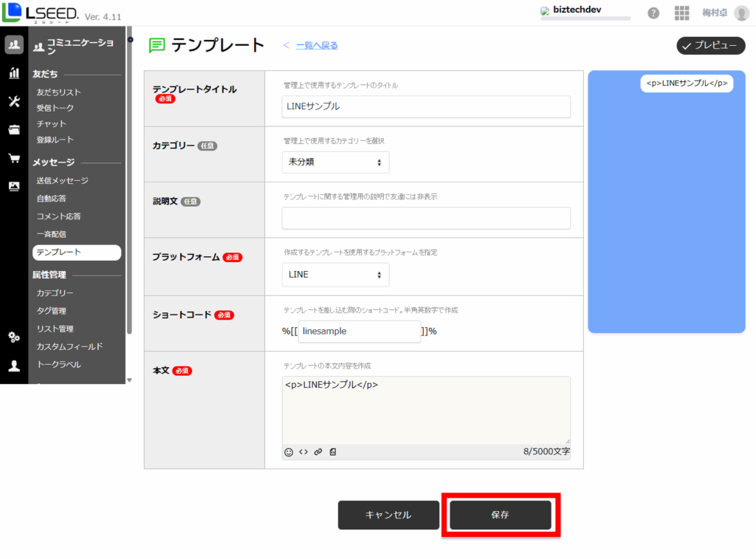The image size is (756, 559).
Task: Open the analytics bar chart sidebar icon
Action: [x=14, y=73]
